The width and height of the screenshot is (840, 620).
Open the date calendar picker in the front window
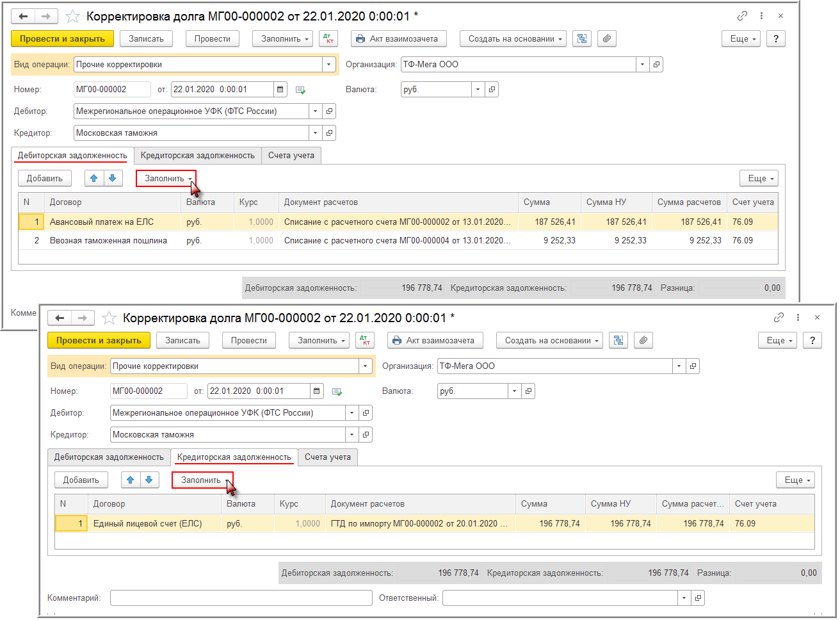pos(316,391)
